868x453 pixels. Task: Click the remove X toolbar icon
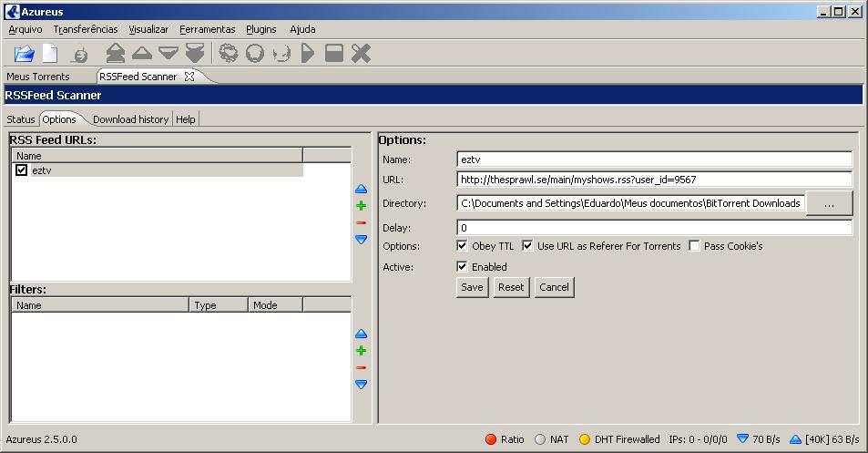pos(361,54)
